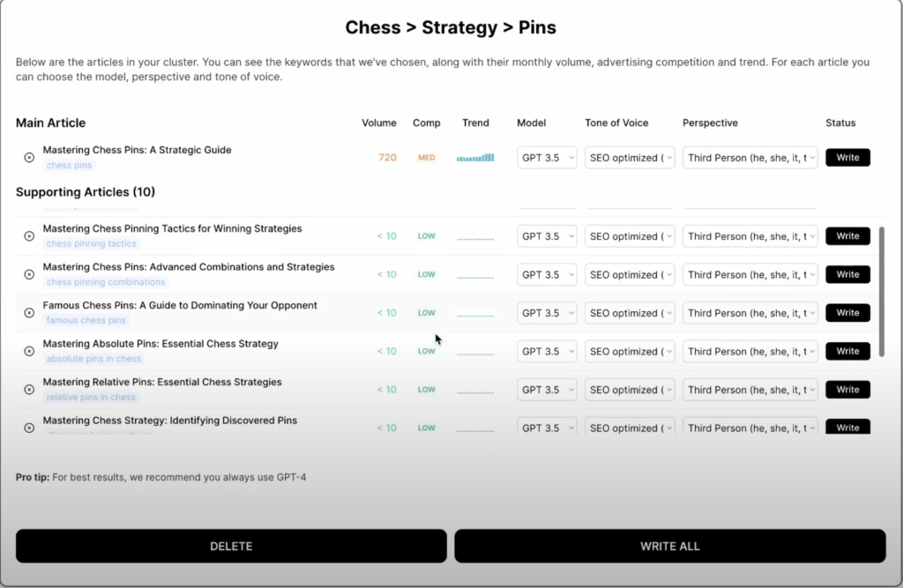Remove 'Advanced Combinations and Strategies' article with circle-x icon
This screenshot has height=588, width=903.
point(29,275)
